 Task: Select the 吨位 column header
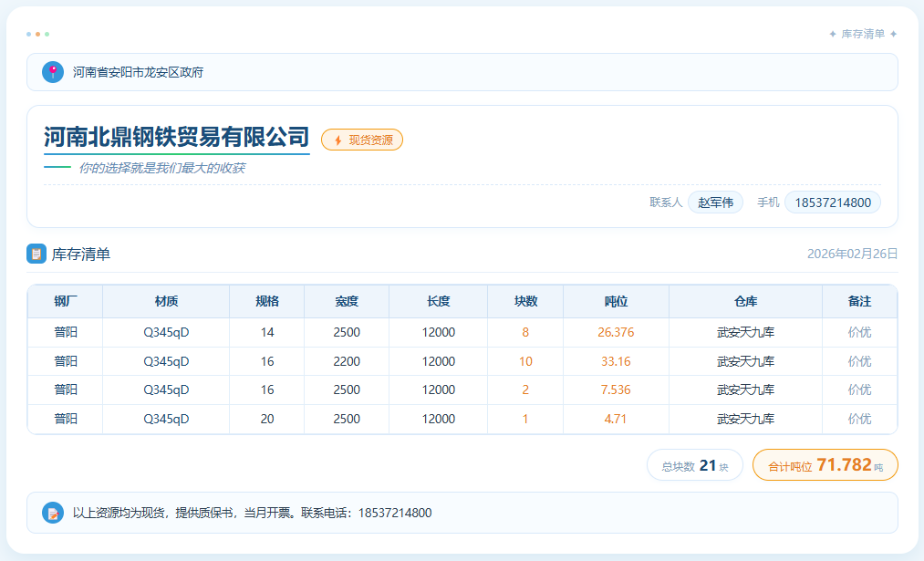coord(616,301)
